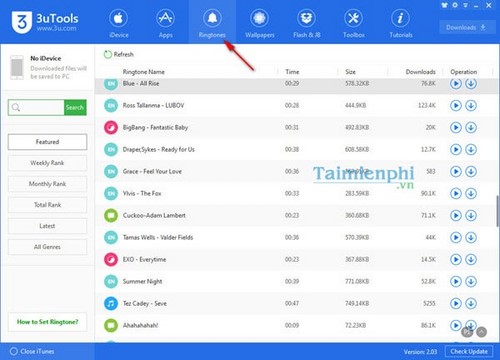Viewport: 500px width, 360px height.
Task: Play Ross Tallanma - LUBOV ringtone
Action: 456,106
